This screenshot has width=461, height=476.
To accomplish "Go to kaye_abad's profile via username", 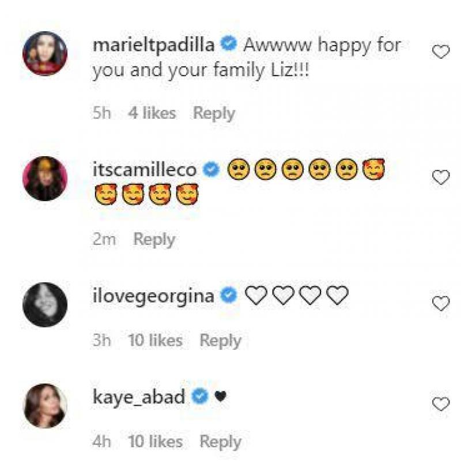I will coord(139,397).
